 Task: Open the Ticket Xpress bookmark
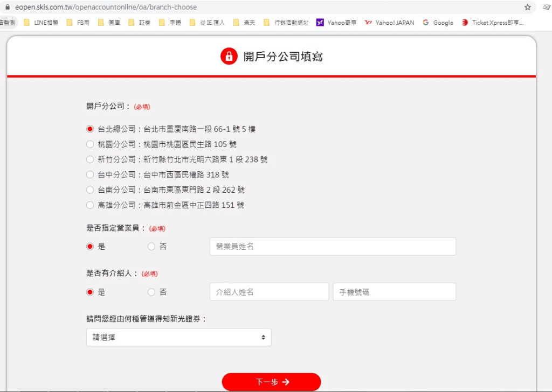[x=493, y=23]
